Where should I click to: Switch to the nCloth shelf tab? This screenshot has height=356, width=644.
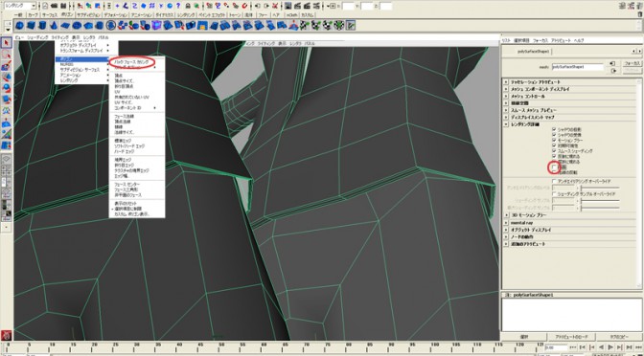pos(292,14)
